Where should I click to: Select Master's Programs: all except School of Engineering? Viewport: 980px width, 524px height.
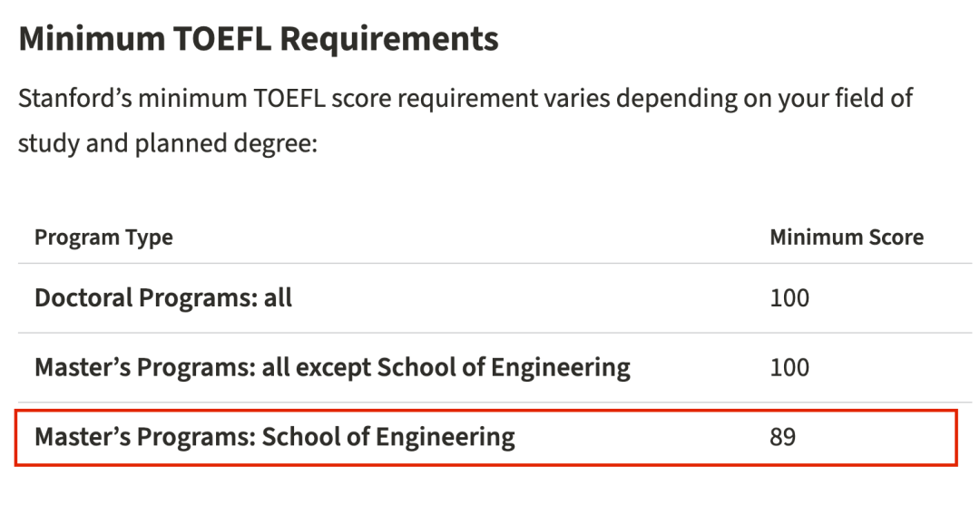click(332, 367)
